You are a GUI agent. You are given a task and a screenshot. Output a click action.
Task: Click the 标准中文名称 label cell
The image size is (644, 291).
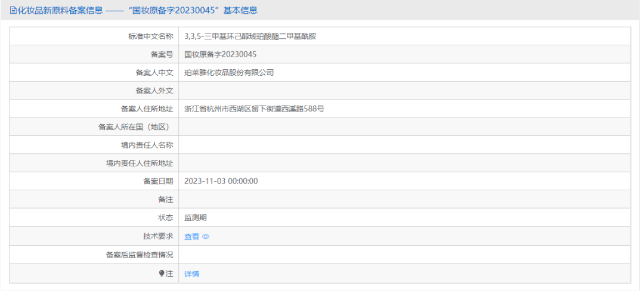point(94,36)
